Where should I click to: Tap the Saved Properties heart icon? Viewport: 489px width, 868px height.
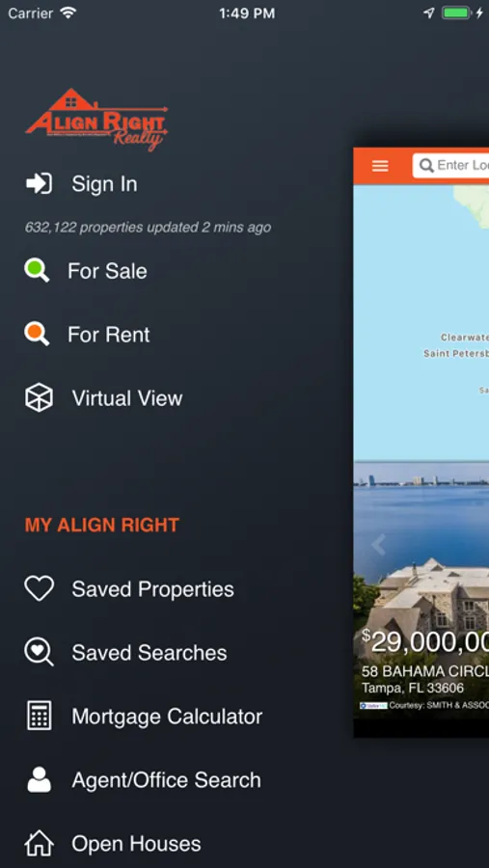click(39, 588)
